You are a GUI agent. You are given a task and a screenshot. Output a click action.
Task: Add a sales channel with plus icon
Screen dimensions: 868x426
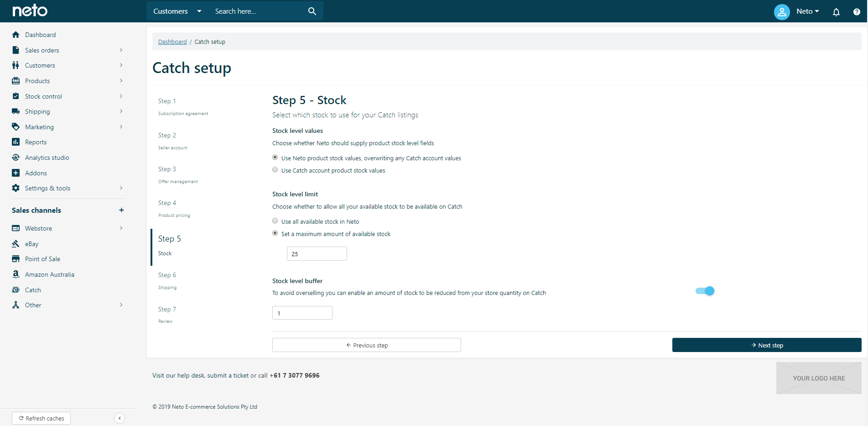[x=121, y=210]
